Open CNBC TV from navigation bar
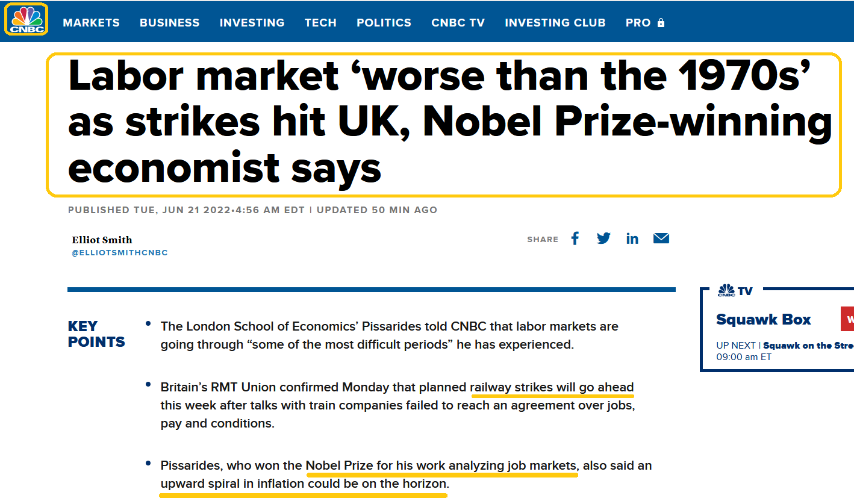 pyautogui.click(x=458, y=23)
